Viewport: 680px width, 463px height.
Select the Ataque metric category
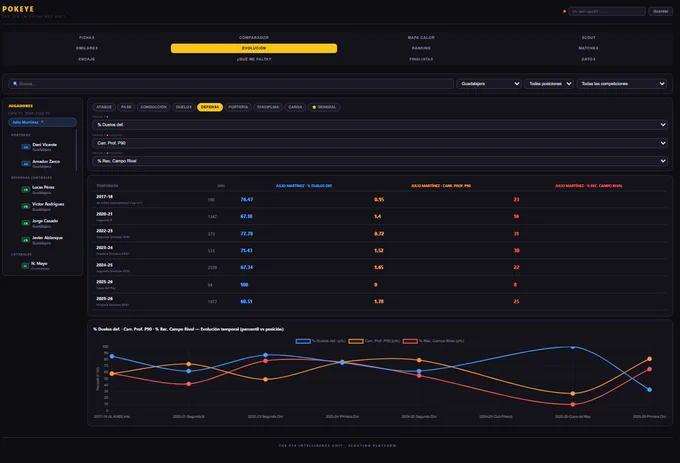104,107
